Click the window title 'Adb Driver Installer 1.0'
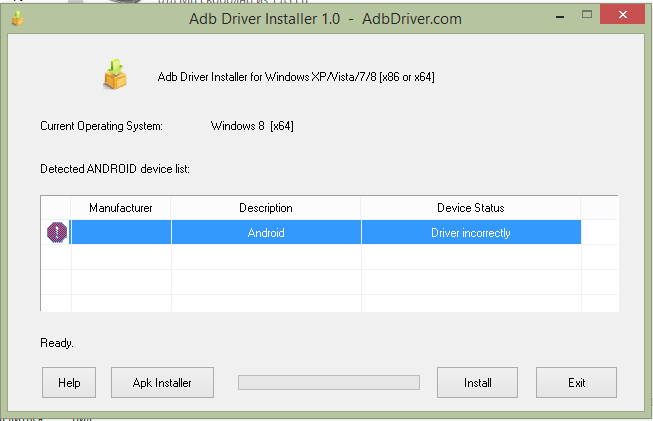 coord(270,18)
